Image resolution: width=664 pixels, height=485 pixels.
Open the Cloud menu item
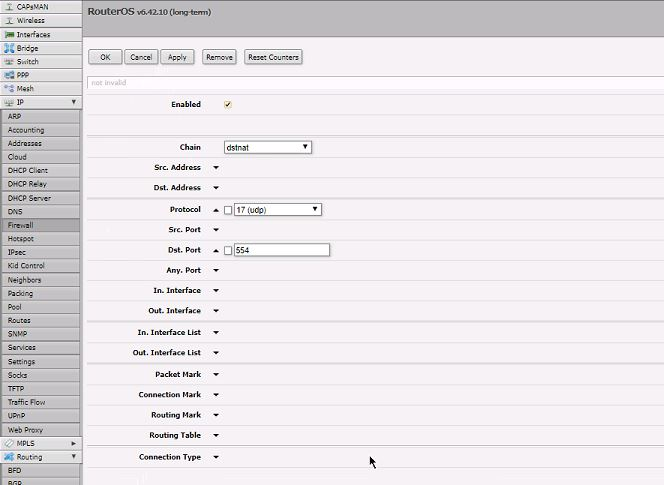click(41, 157)
